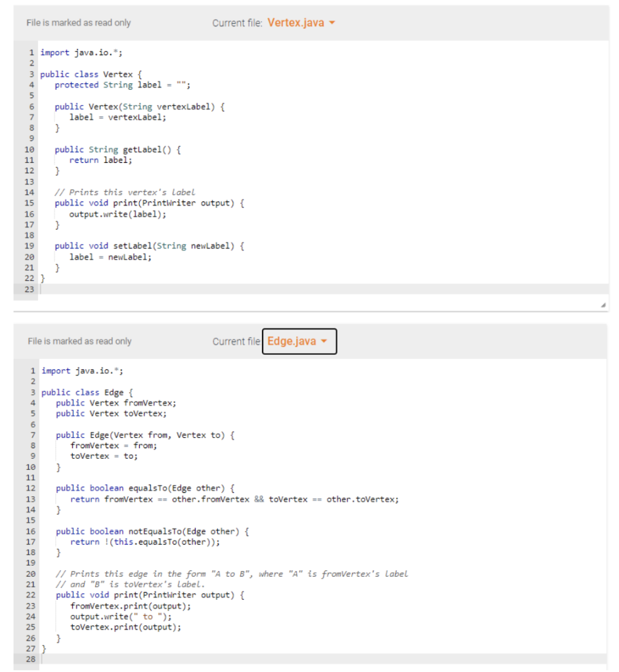
Task: Select the notEqualsTo return statement
Action: click(x=144, y=541)
